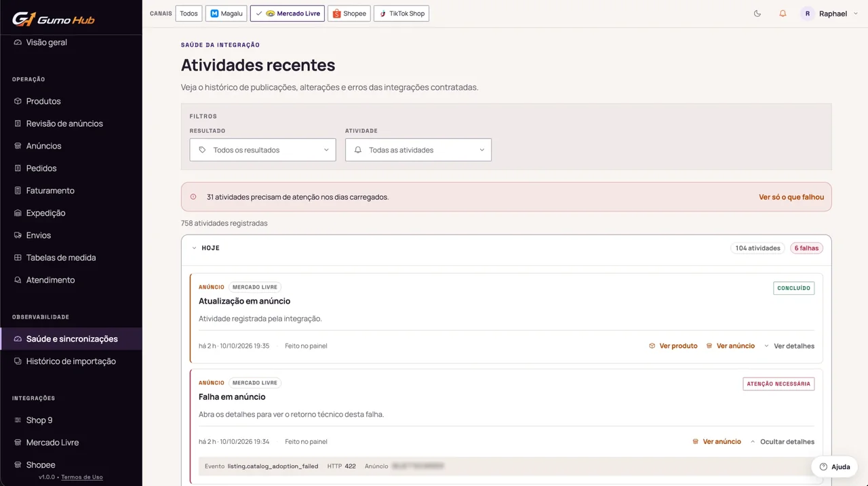868x486 pixels.
Task: Click the Gumo Hub logo
Action: click(x=53, y=18)
